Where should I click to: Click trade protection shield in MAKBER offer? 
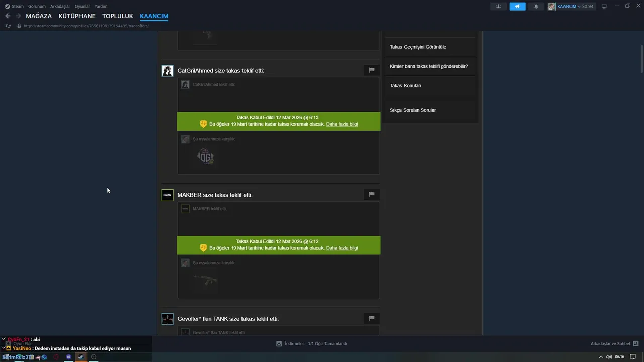point(203,248)
